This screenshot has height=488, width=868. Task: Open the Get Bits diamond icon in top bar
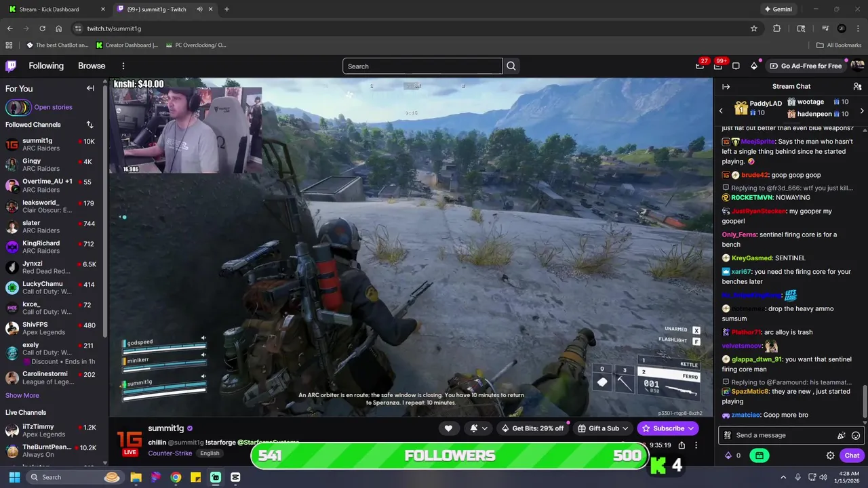754,66
